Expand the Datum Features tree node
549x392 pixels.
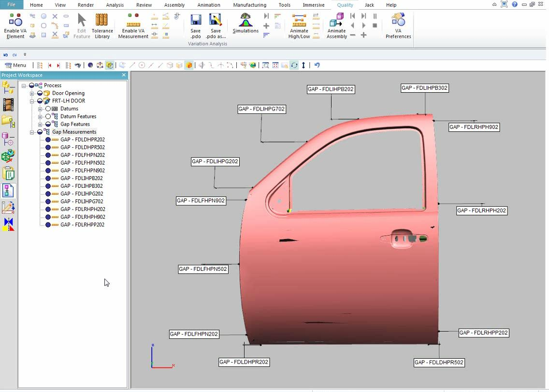[40, 116]
